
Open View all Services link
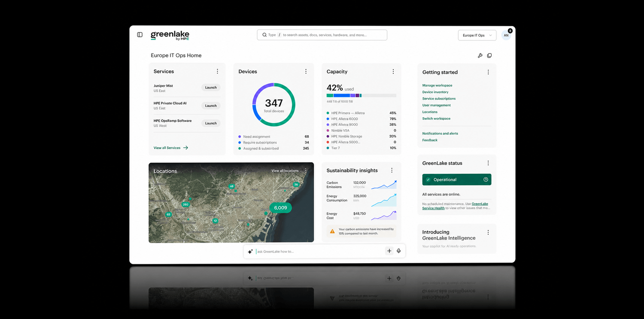click(171, 148)
